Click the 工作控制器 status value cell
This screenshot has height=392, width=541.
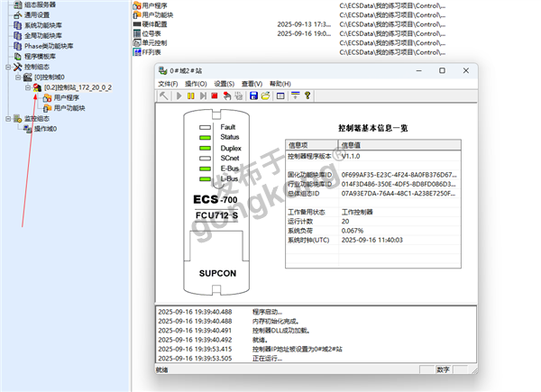click(399, 212)
